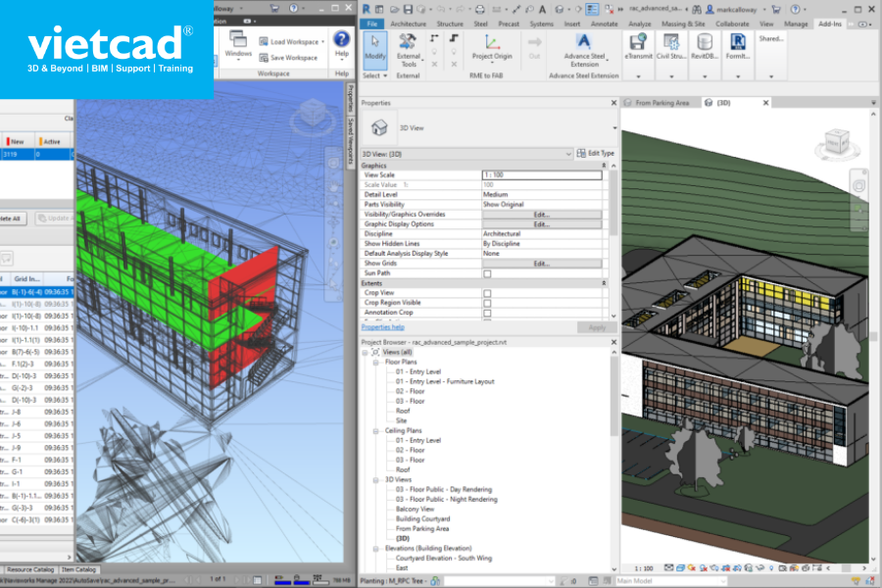The height and width of the screenshot is (588, 882).
Task: Open Default 3D View house icon
Action: pos(560,9)
